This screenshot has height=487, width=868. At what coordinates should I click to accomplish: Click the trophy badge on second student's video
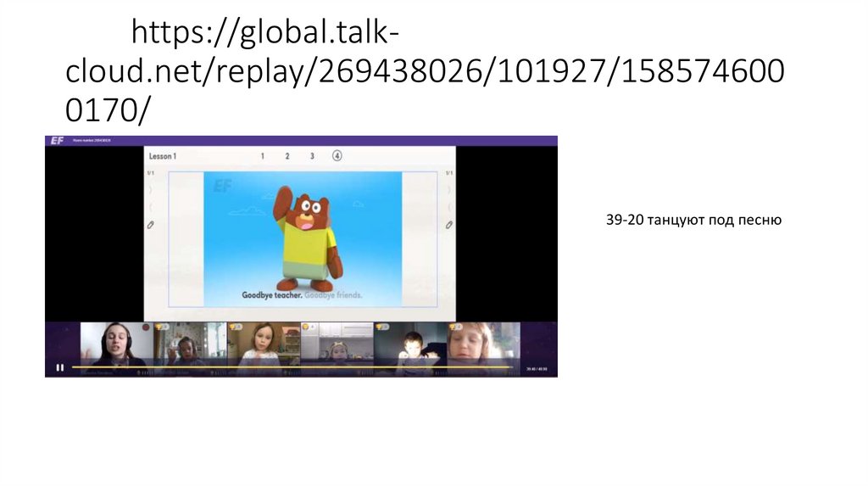click(236, 327)
